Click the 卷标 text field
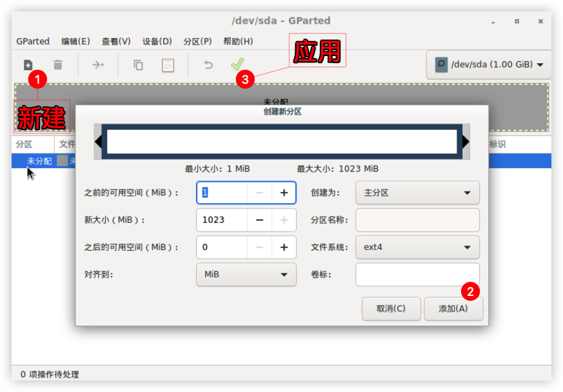 417,274
